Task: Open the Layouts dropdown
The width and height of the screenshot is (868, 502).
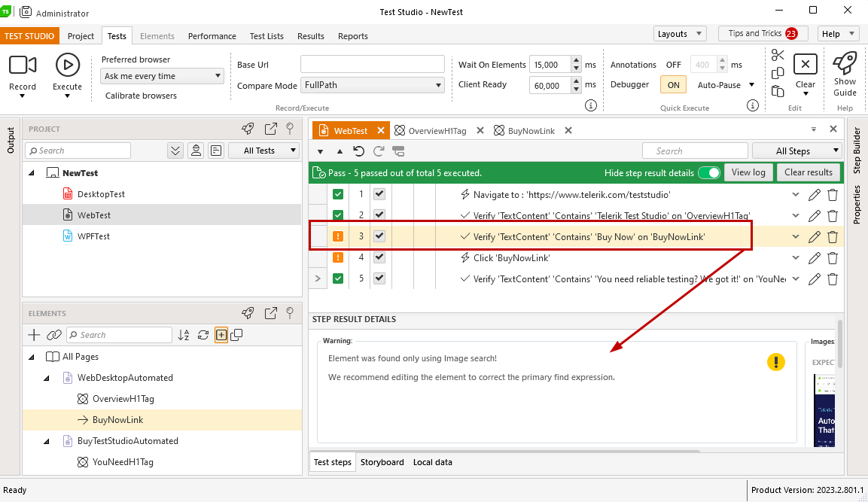Action: [x=680, y=34]
